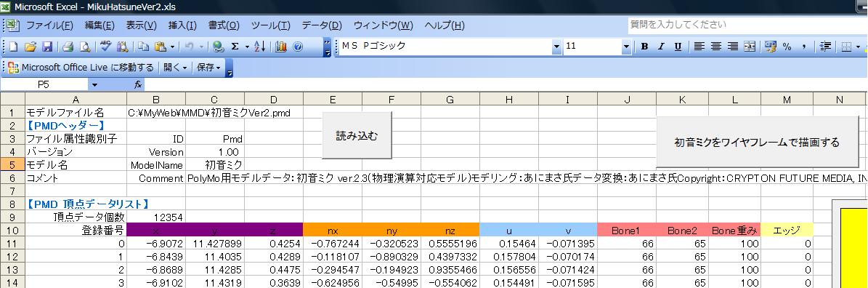The width and height of the screenshot is (868, 288).
Task: Insert hyperlink with globe icon
Action: point(218,47)
